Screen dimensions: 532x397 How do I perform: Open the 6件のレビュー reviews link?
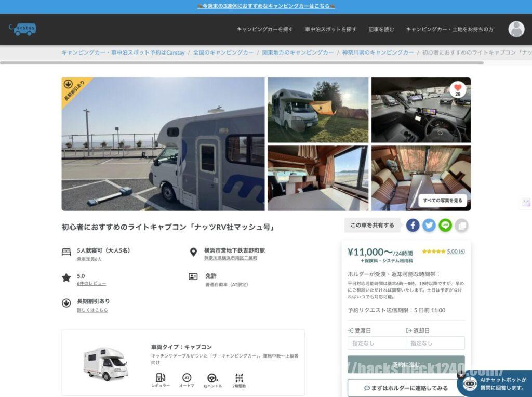tap(91, 284)
